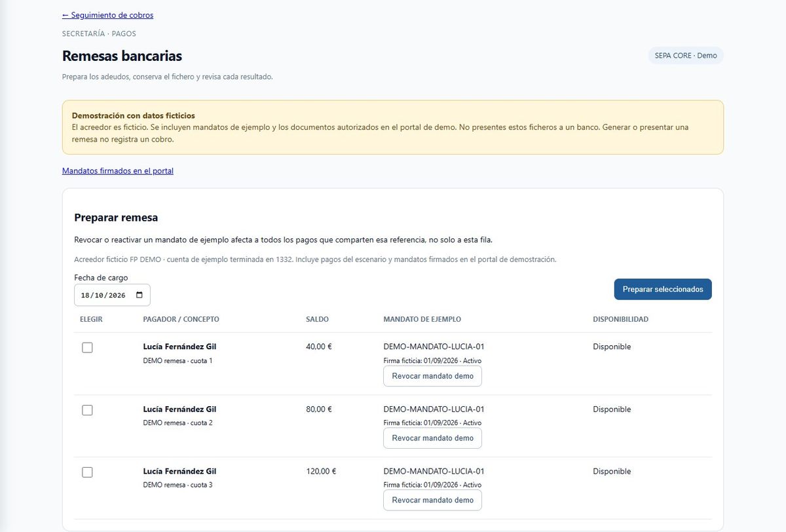The image size is (786, 532).
Task: Click the MANDATO DE EJEMPLO column header
Action: (422, 320)
